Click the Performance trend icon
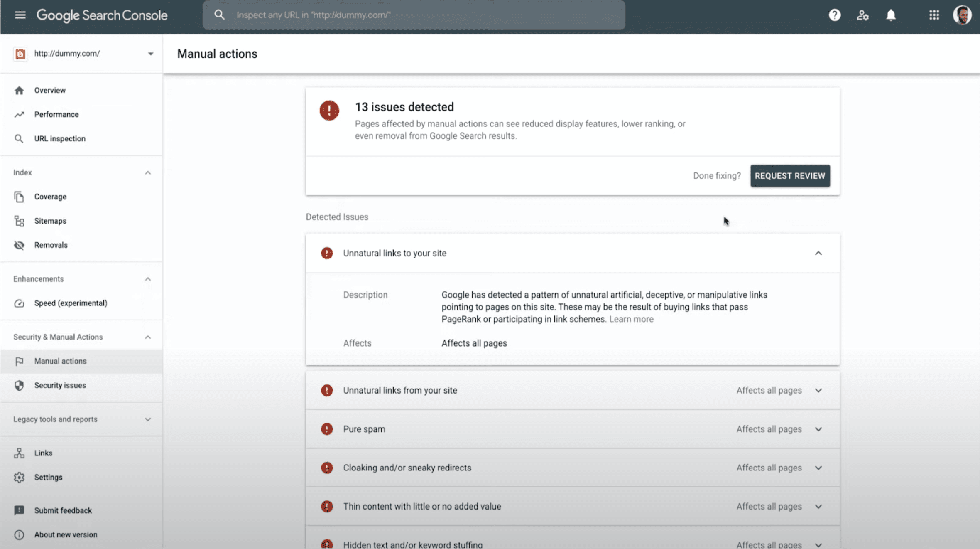Screen dimensions: 980x549 19,114
